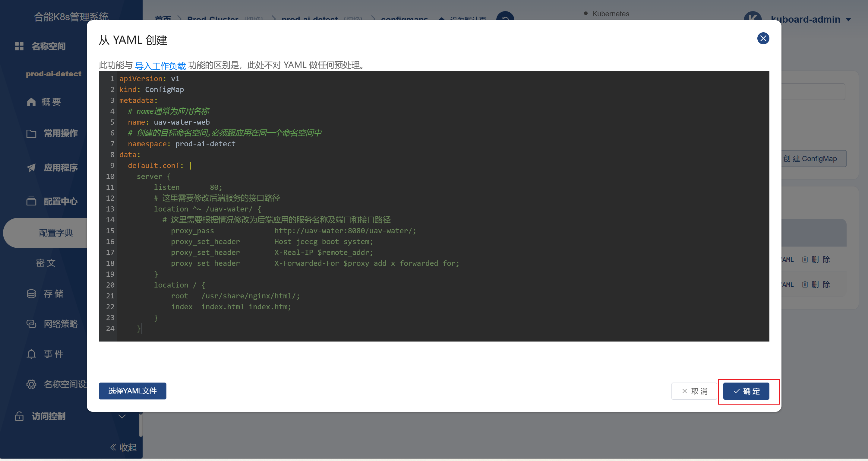Click the 网络策略 icon
This screenshot has width=868, height=461.
[31, 324]
